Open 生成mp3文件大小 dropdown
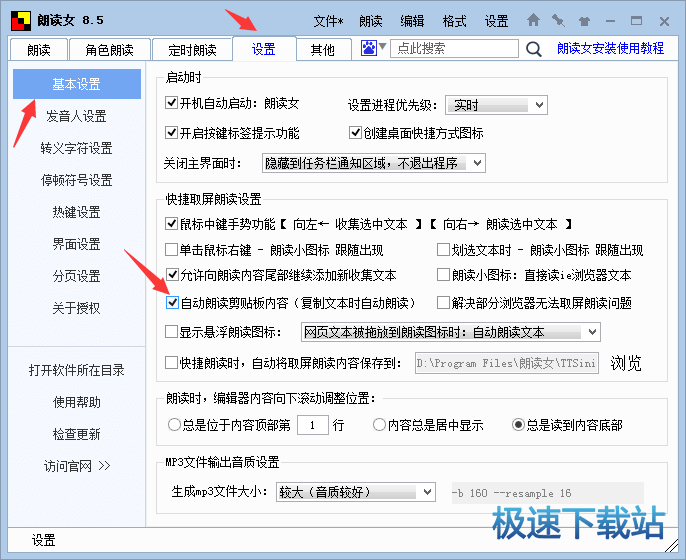This screenshot has width=686, height=560. coord(356,492)
